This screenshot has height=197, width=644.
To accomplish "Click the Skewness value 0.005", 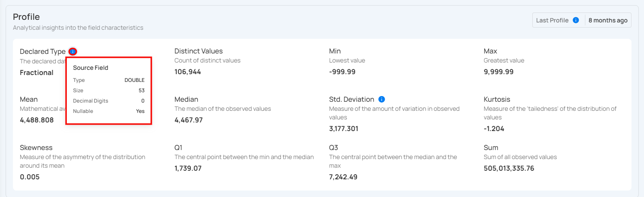I will (30, 177).
